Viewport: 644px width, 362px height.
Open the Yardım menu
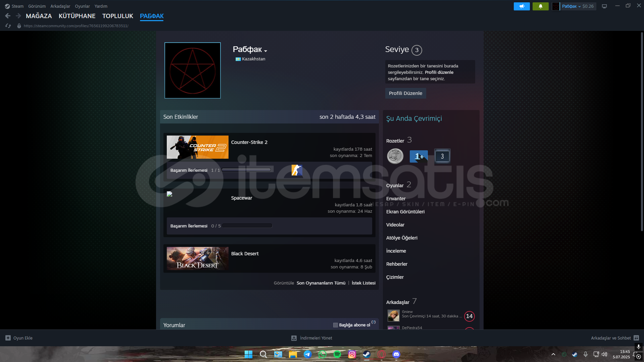(x=101, y=6)
